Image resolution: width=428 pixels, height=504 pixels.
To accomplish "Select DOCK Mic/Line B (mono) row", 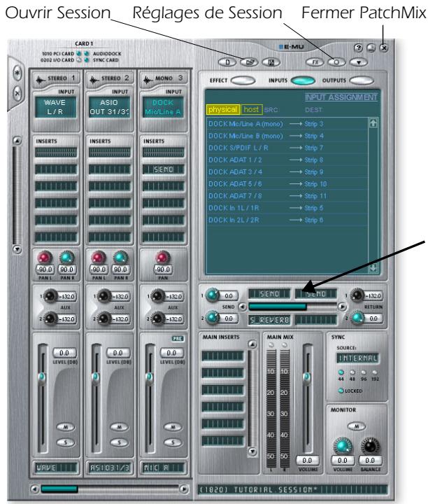I will 287,136.
